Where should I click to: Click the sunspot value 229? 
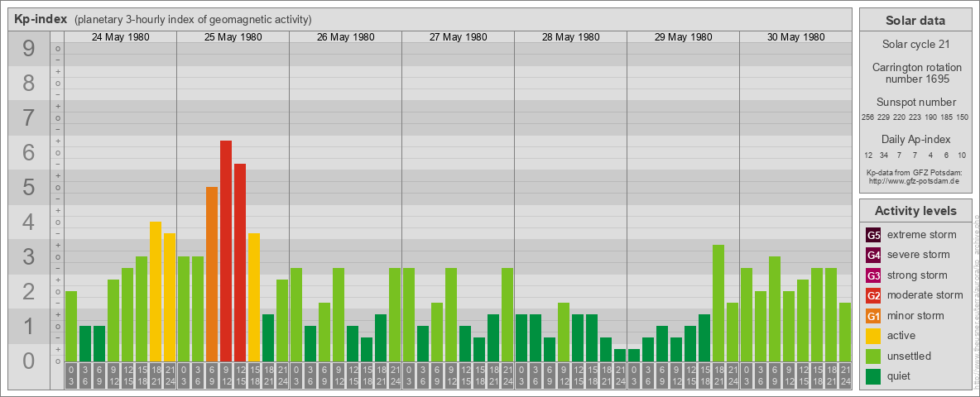[x=884, y=117]
